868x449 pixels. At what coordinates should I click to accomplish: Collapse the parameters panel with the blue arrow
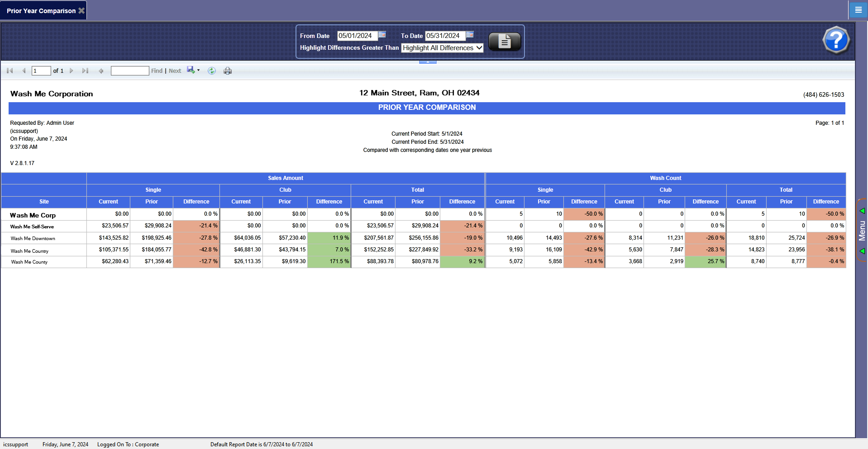coord(428,62)
